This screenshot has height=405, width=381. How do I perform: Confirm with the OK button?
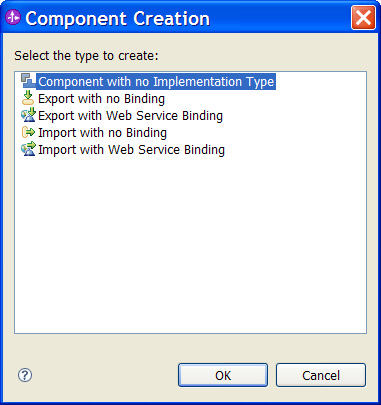[x=223, y=375]
